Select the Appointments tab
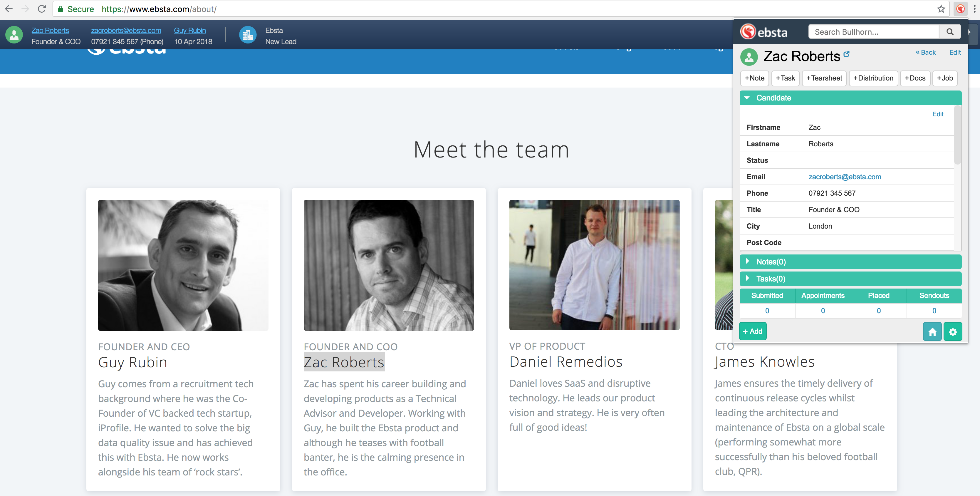Viewport: 980px width, 496px height. tap(823, 295)
